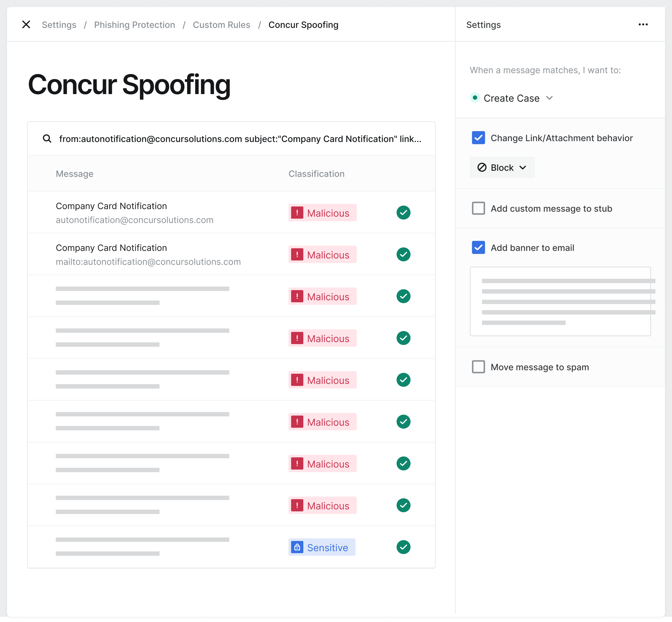Screen dimensions: 672x622
Task: Open Phishing Protection breadcrumb
Action: pyautogui.click(x=134, y=25)
